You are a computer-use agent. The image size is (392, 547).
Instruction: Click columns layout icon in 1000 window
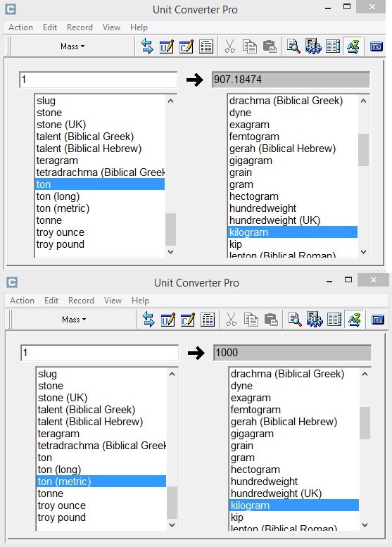[334, 320]
